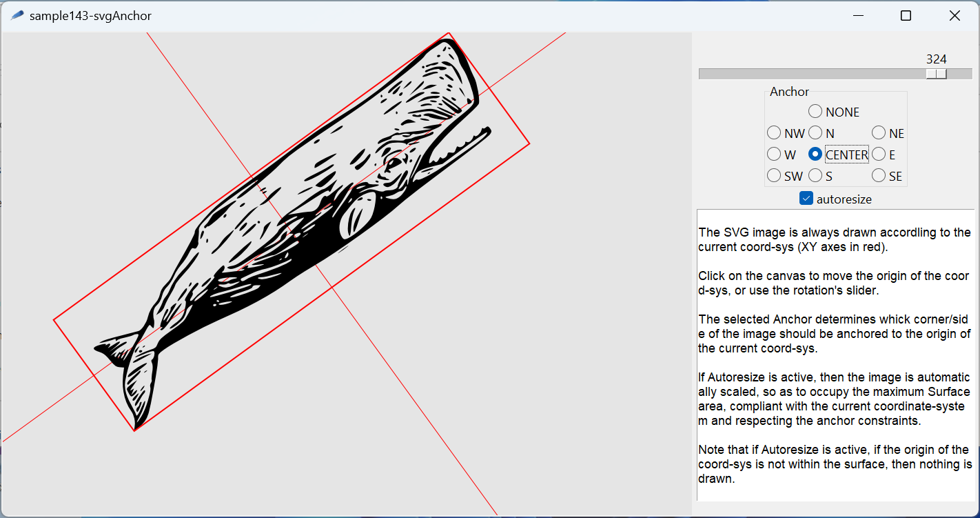
Task: Set anchor to W
Action: pos(782,155)
